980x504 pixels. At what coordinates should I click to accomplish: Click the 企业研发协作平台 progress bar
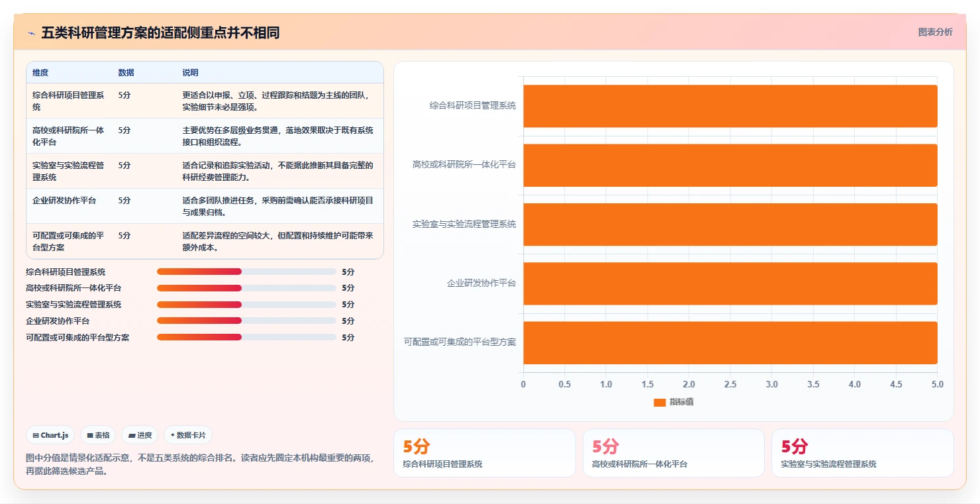(x=246, y=321)
